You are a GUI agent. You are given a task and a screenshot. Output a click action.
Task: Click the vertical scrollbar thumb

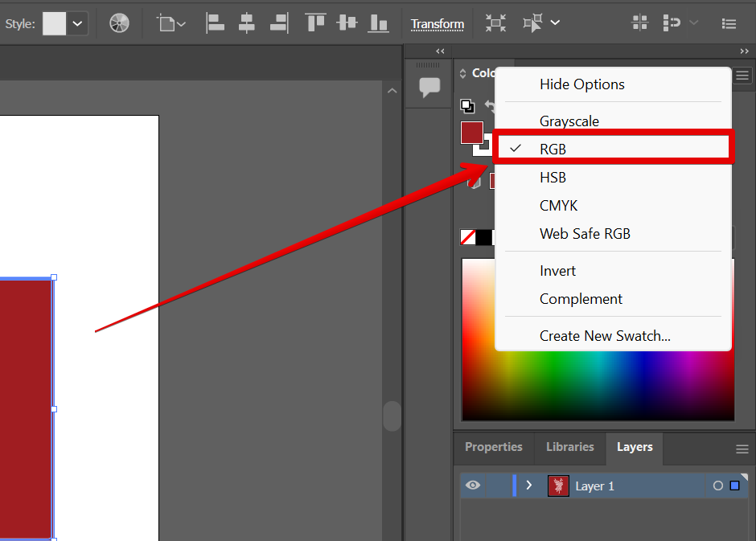click(391, 416)
